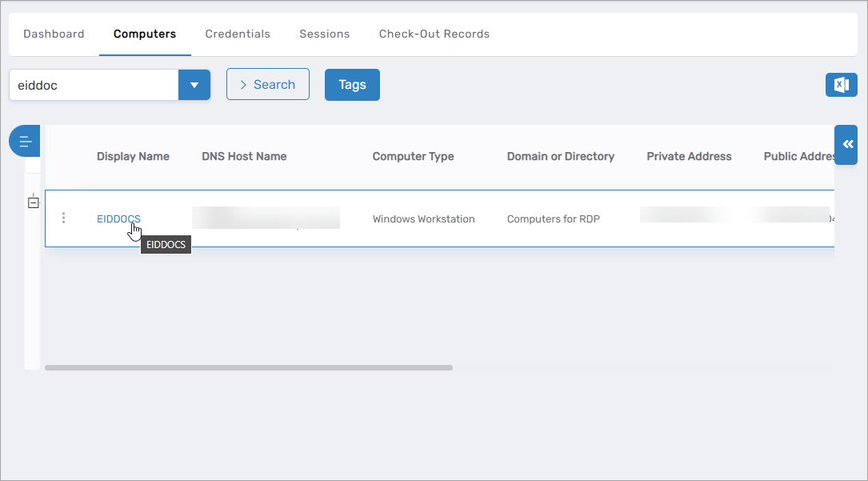The image size is (868, 481).
Task: Click the Search button
Action: (267, 85)
